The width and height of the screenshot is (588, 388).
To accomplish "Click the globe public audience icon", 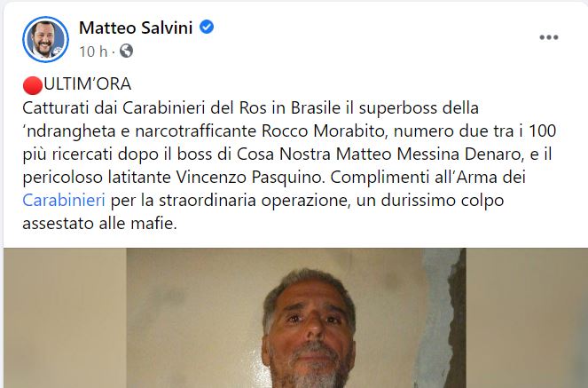I will click(x=126, y=51).
